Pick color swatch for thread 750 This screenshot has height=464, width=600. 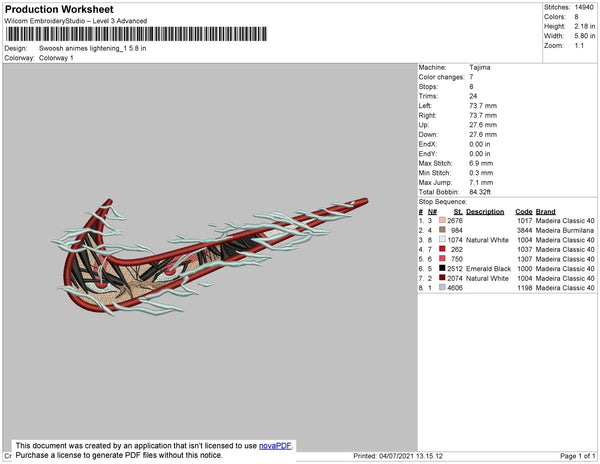[442, 259]
